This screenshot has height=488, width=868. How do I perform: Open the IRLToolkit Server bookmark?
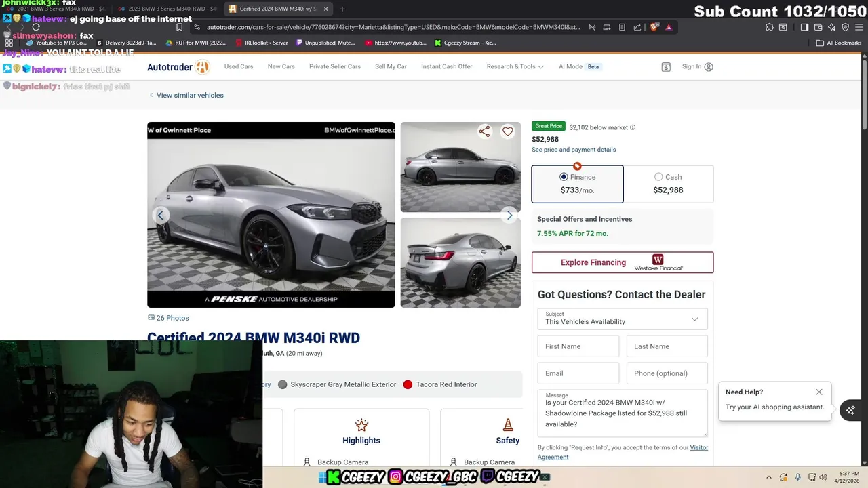pyautogui.click(x=262, y=43)
